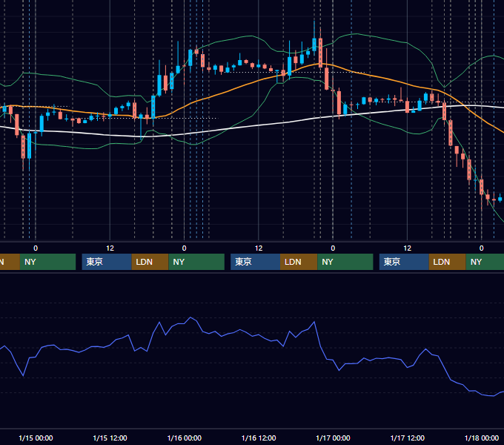
Task: Select the lower green Bollinger band line
Action: click(x=251, y=116)
